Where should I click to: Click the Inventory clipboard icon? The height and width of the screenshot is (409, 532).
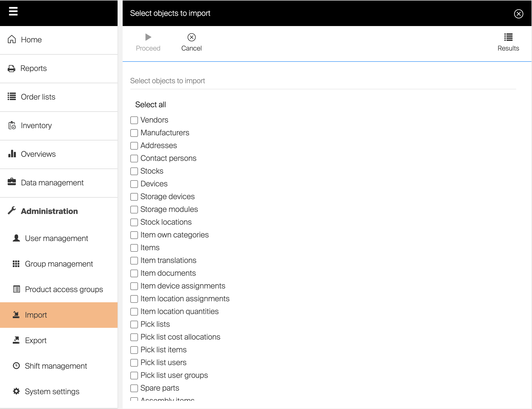click(x=12, y=125)
